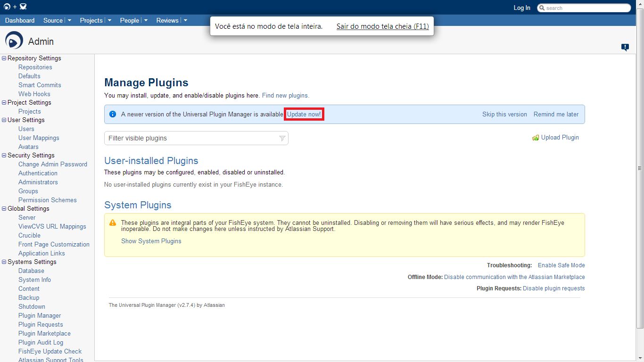This screenshot has height=362, width=644.
Task: Open the Reviews dropdown arrow
Action: (x=185, y=20)
